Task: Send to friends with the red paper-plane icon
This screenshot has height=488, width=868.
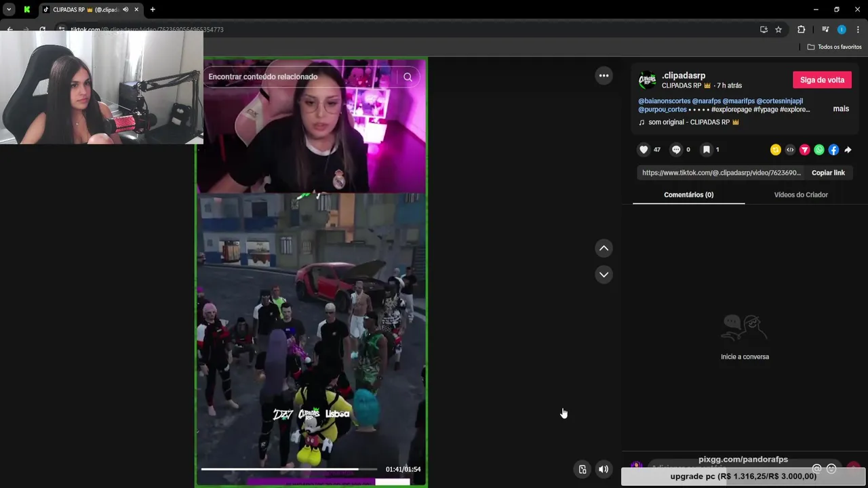Action: pyautogui.click(x=805, y=150)
